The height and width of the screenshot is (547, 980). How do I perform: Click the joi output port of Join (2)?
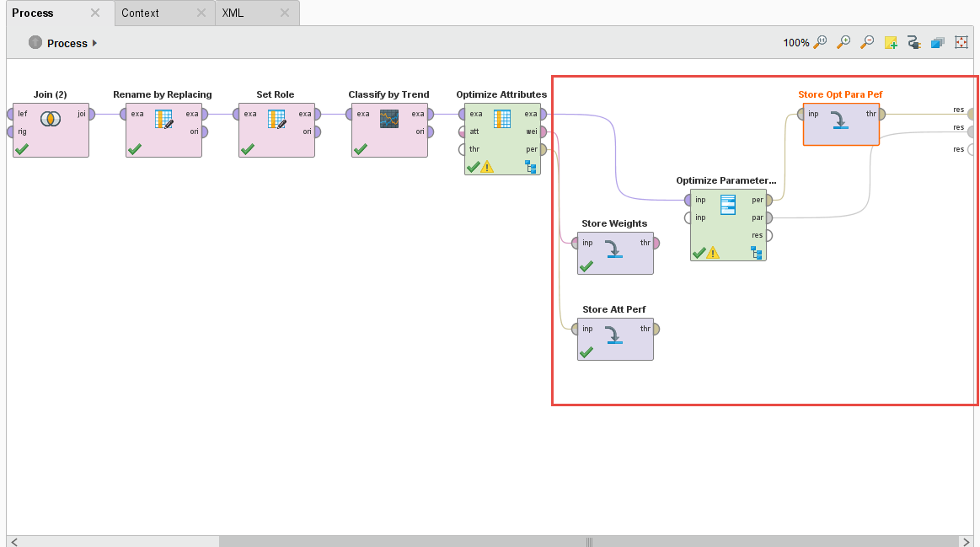tap(91, 114)
